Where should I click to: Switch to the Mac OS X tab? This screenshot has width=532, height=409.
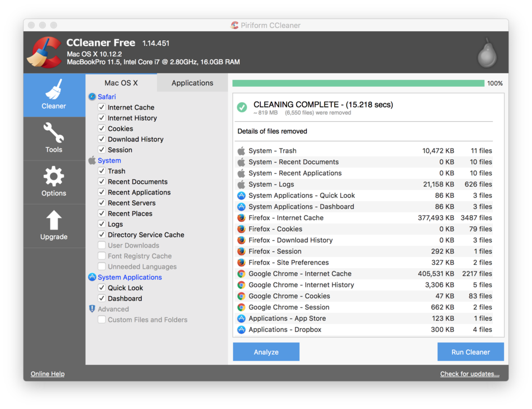coord(121,83)
